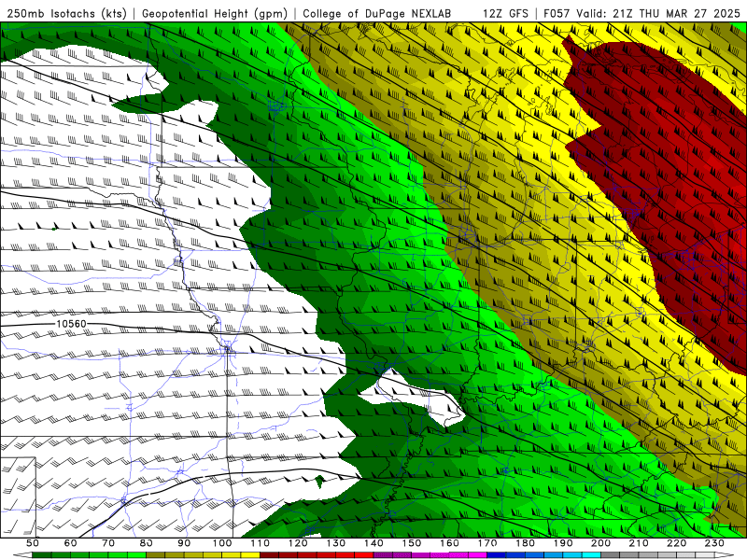Click the 'Valid: 21Z THU MAR 27 2025' text
The width and height of the screenshot is (747, 560).
pos(658,14)
